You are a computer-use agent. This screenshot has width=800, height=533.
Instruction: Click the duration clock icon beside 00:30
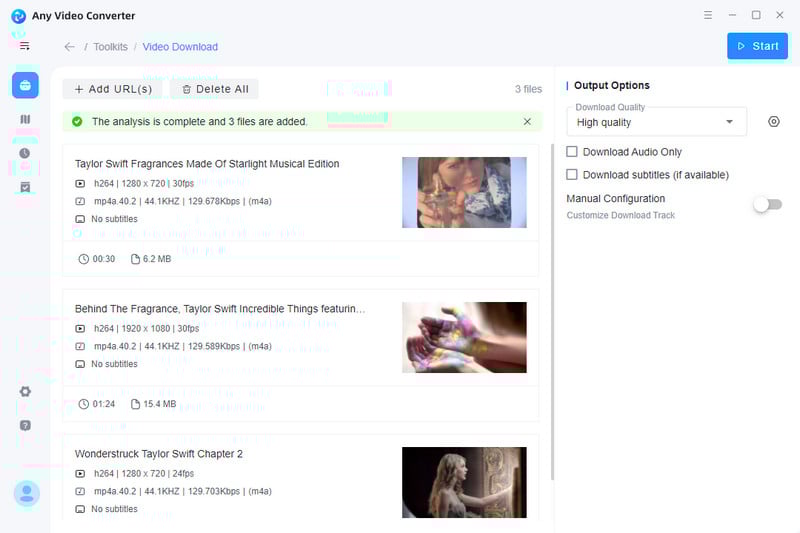coord(84,259)
